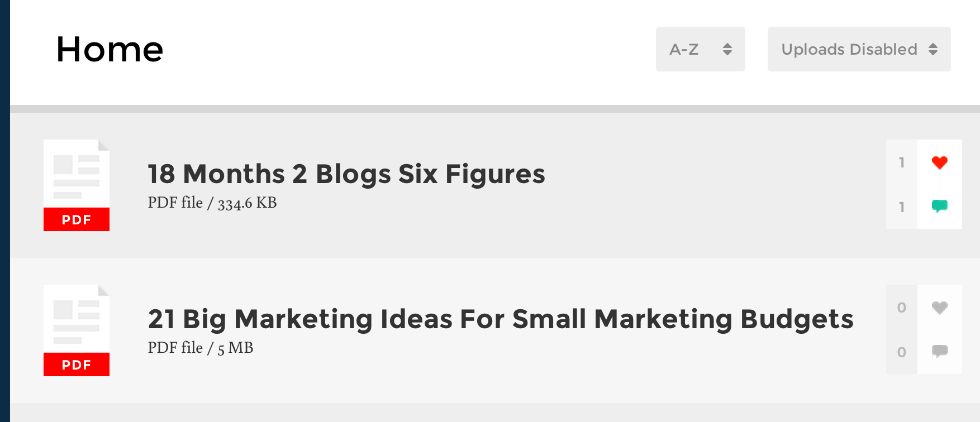The height and width of the screenshot is (422, 980).
Task: Click the Home heading
Action: click(110, 49)
